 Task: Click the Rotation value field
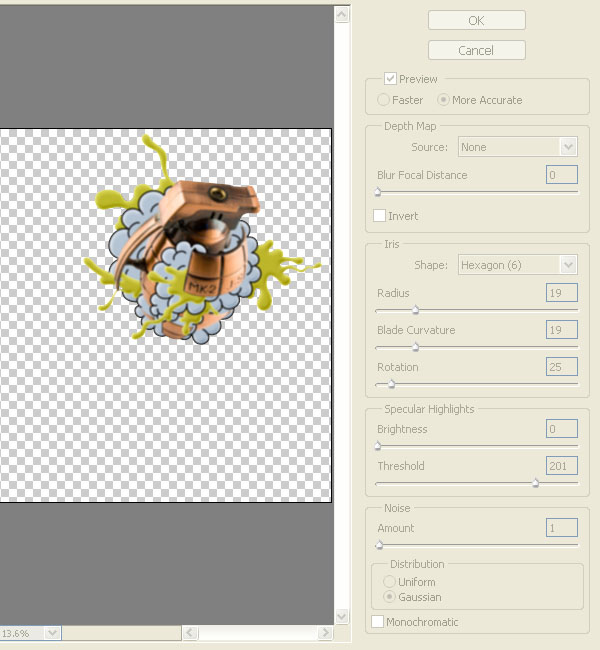coord(561,366)
